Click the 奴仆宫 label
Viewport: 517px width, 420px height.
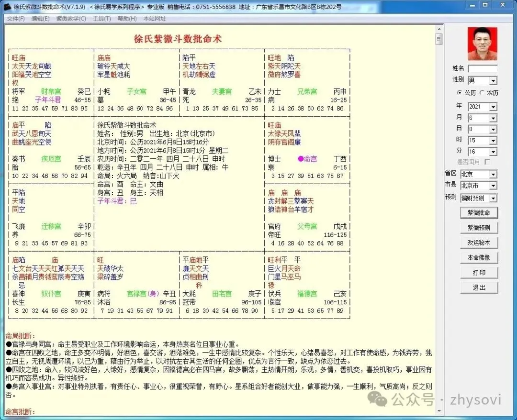click(51, 294)
